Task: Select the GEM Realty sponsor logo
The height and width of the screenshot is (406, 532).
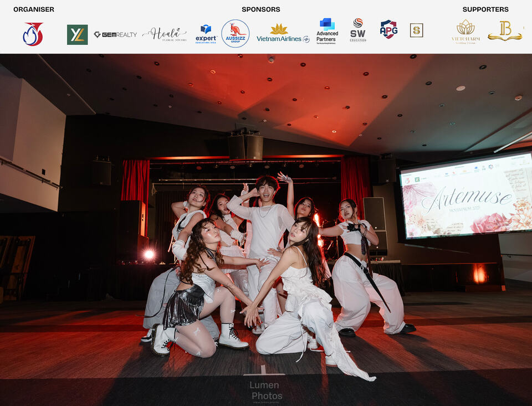Action: pyautogui.click(x=115, y=34)
